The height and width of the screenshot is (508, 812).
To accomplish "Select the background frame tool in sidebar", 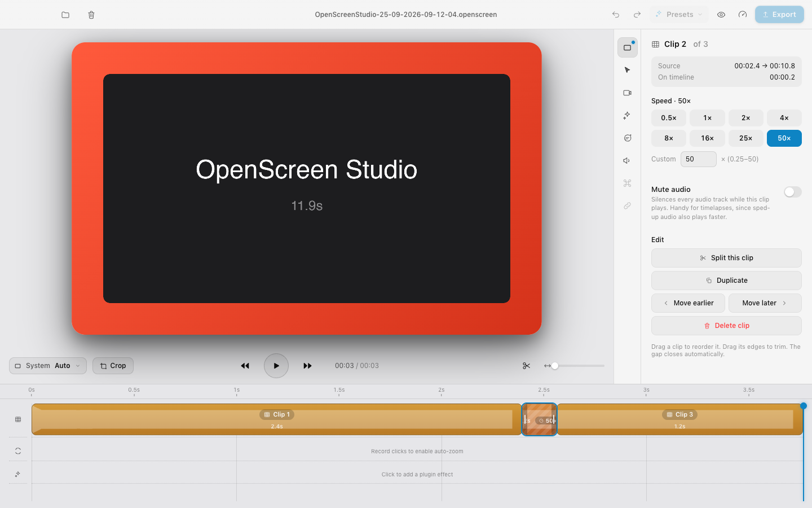I will [628, 47].
